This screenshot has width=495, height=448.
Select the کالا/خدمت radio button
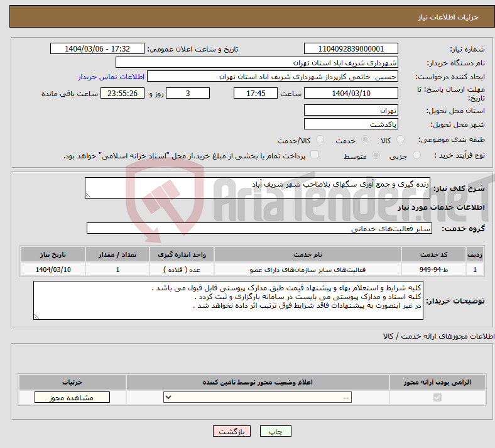tap(320, 139)
